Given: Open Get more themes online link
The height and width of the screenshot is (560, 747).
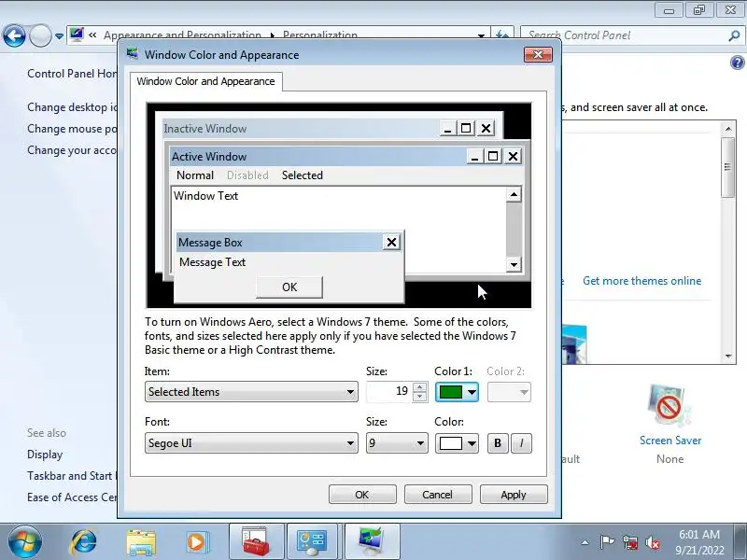Looking at the screenshot, I should [641, 281].
